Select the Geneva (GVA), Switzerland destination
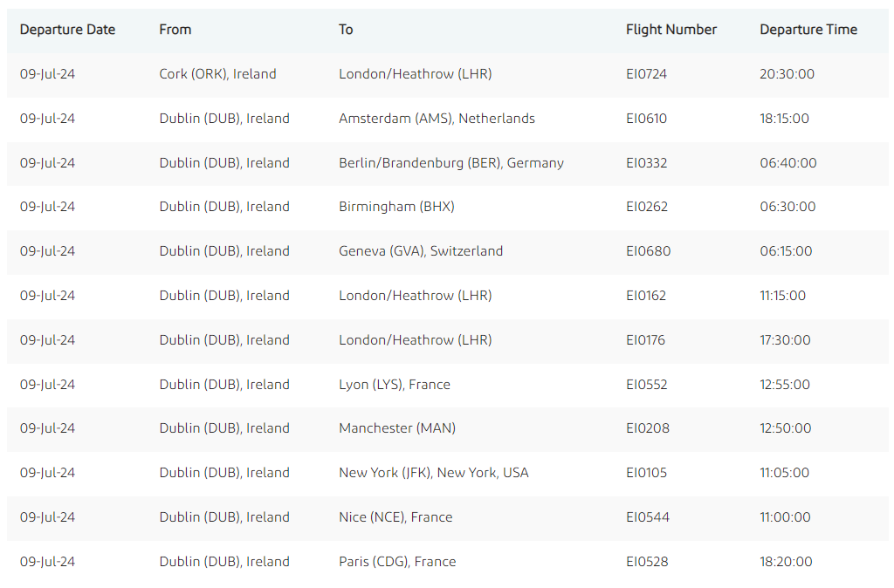894x588 pixels. (x=421, y=251)
